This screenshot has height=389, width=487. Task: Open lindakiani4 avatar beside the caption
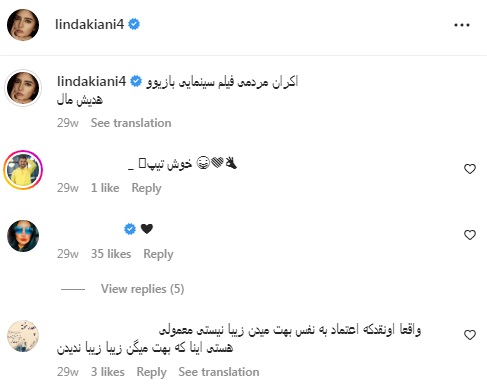tap(23, 88)
